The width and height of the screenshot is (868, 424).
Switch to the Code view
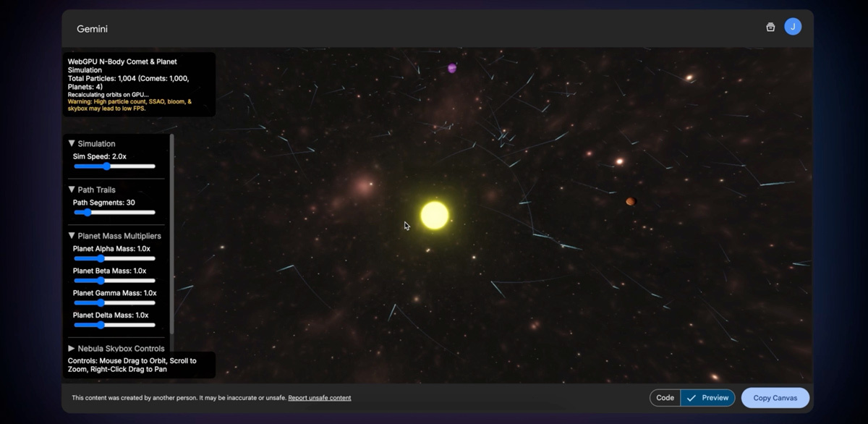tap(665, 398)
